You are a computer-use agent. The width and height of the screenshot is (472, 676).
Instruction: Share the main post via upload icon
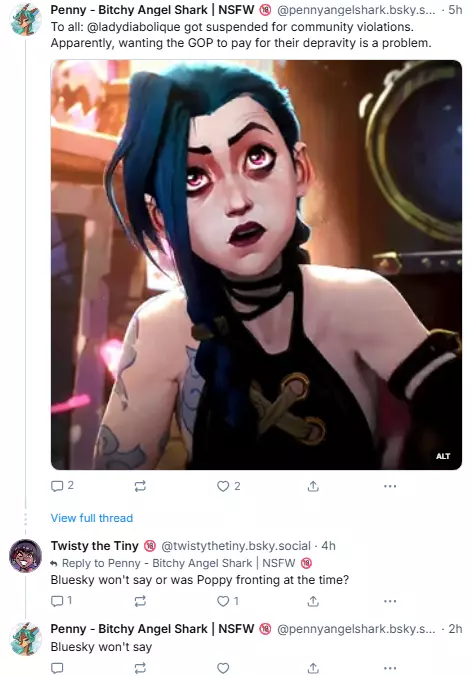point(313,486)
